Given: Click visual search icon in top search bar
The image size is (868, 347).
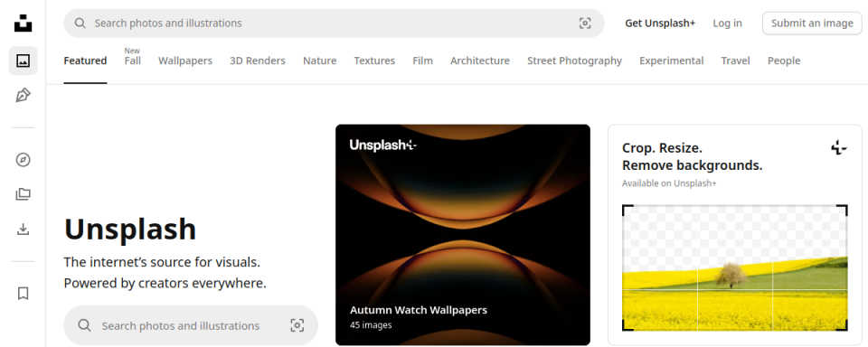Looking at the screenshot, I should [585, 23].
